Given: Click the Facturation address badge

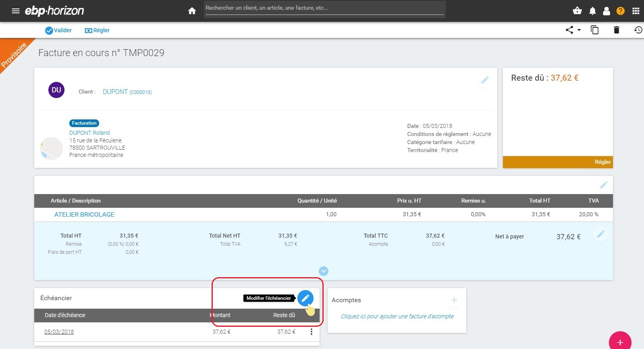Looking at the screenshot, I should point(84,123).
